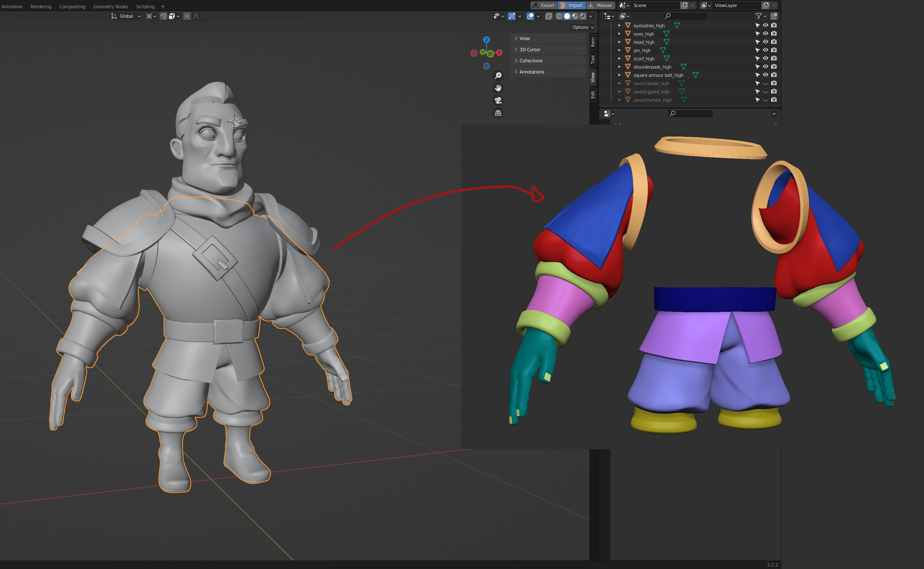The height and width of the screenshot is (569, 924).
Task: Click inside the Outliner search field
Action: [686, 16]
